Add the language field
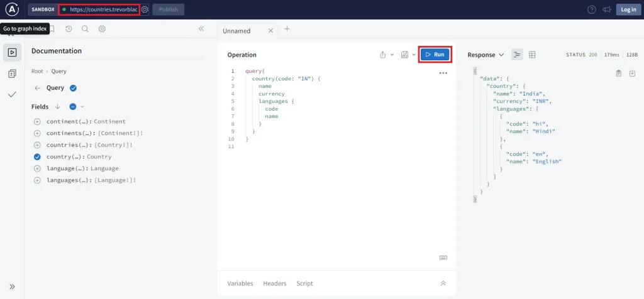 37,168
